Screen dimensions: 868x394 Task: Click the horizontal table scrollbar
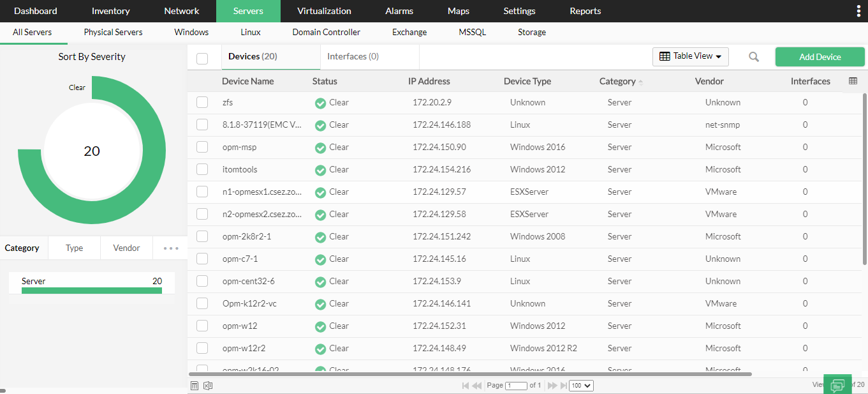coord(471,374)
